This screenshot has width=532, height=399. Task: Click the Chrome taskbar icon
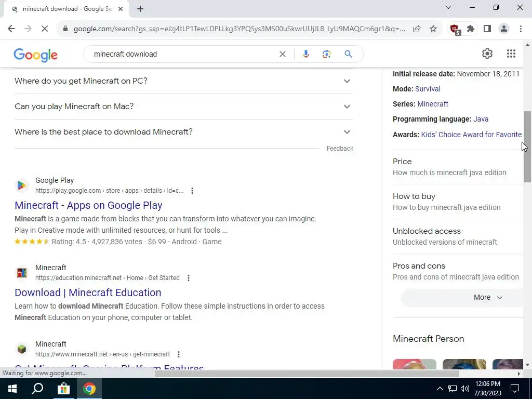(89, 389)
